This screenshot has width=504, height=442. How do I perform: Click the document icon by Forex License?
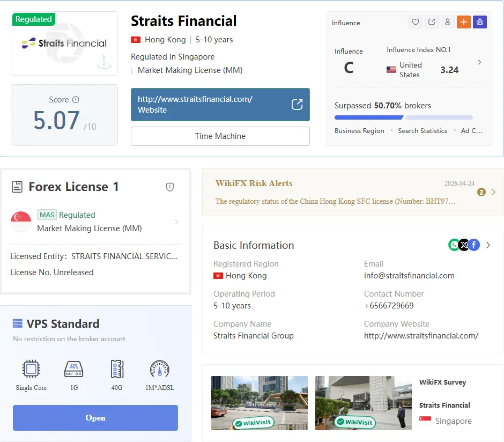pos(17,187)
